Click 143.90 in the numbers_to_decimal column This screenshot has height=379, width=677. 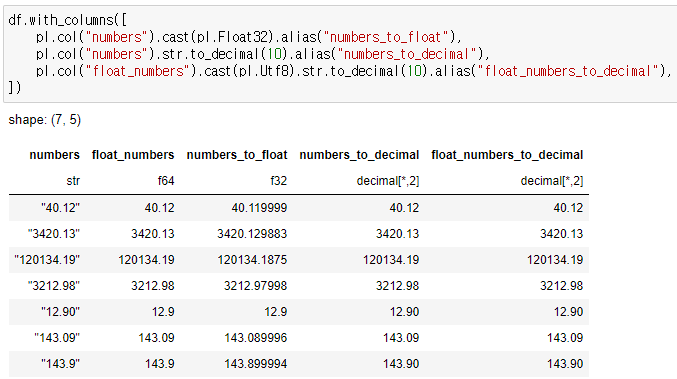401,364
